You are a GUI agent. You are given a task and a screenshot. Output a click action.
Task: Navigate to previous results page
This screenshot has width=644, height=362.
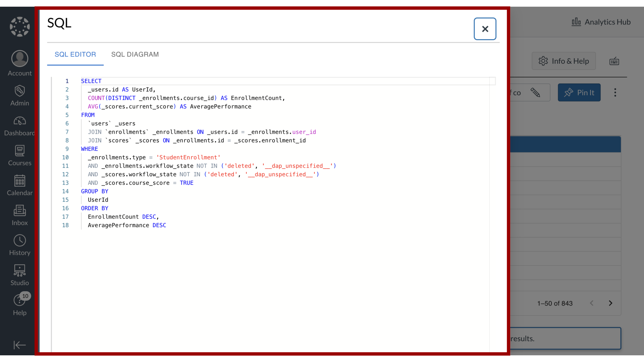click(592, 303)
